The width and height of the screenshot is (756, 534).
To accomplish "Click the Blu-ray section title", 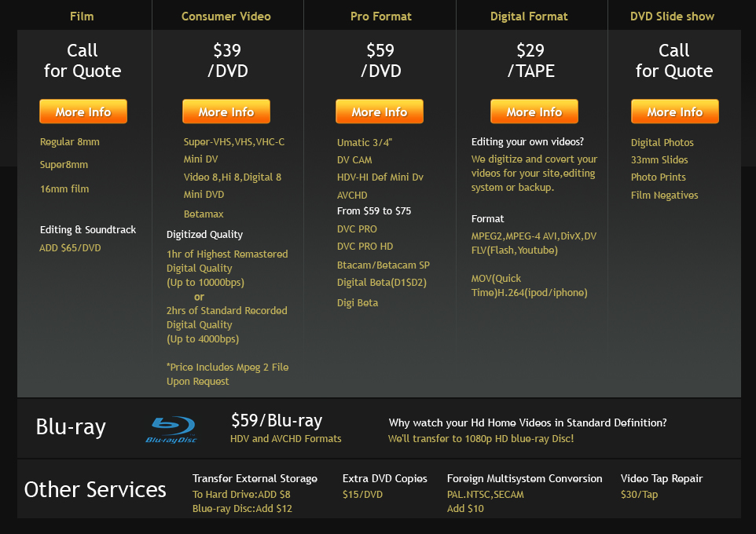I will point(71,427).
